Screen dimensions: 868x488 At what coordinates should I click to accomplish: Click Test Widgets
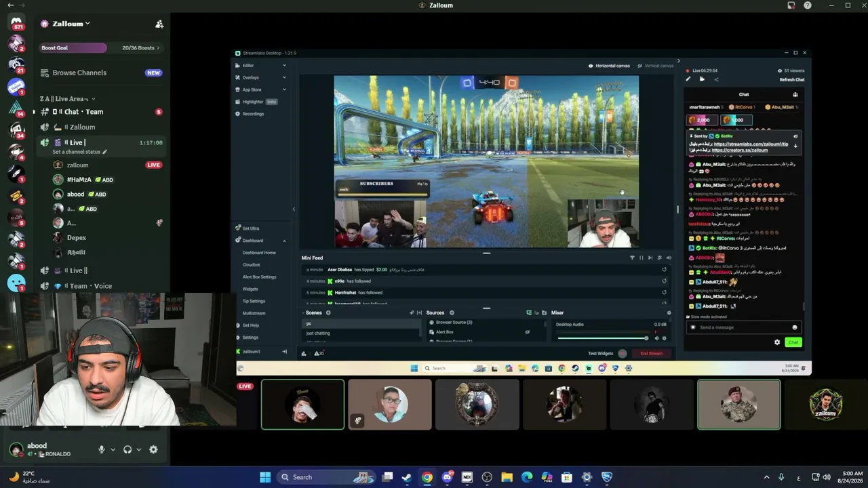point(600,353)
